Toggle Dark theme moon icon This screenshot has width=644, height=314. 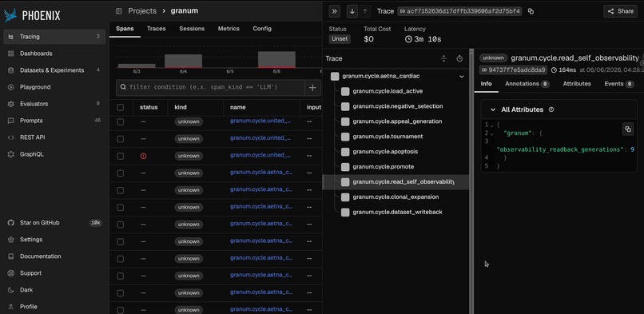(x=11, y=290)
